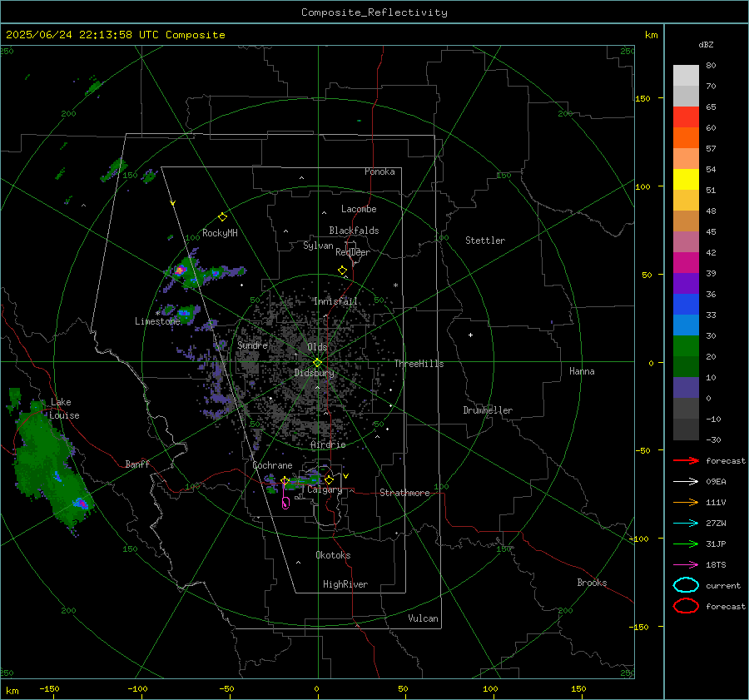Click the Banff label
The image size is (749, 700).
(137, 464)
